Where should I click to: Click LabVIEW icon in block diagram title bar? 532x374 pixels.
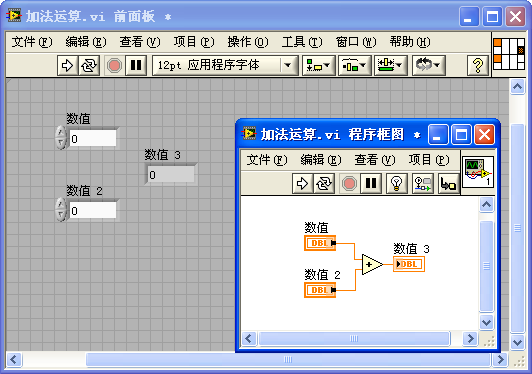[x=249, y=134]
